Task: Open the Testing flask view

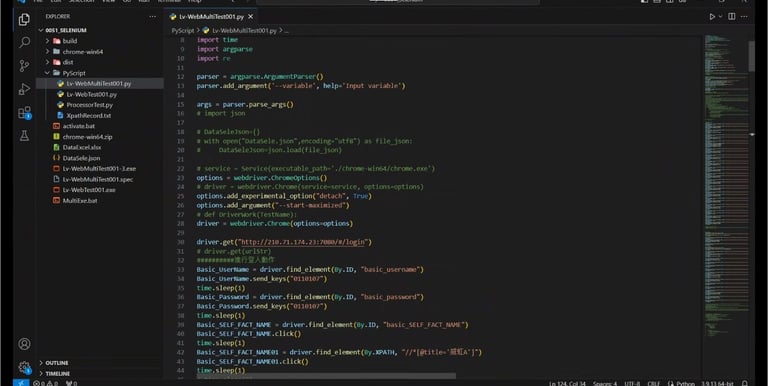Action: 24,136
